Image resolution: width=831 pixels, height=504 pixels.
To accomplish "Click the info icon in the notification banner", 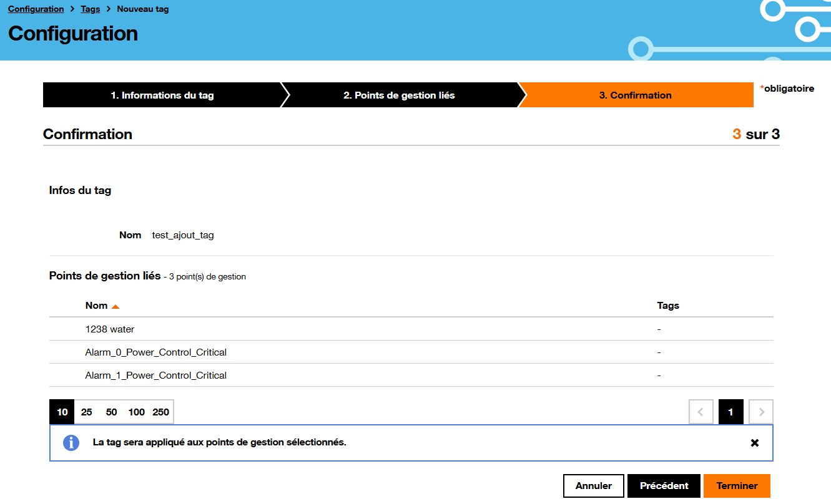I will click(71, 443).
